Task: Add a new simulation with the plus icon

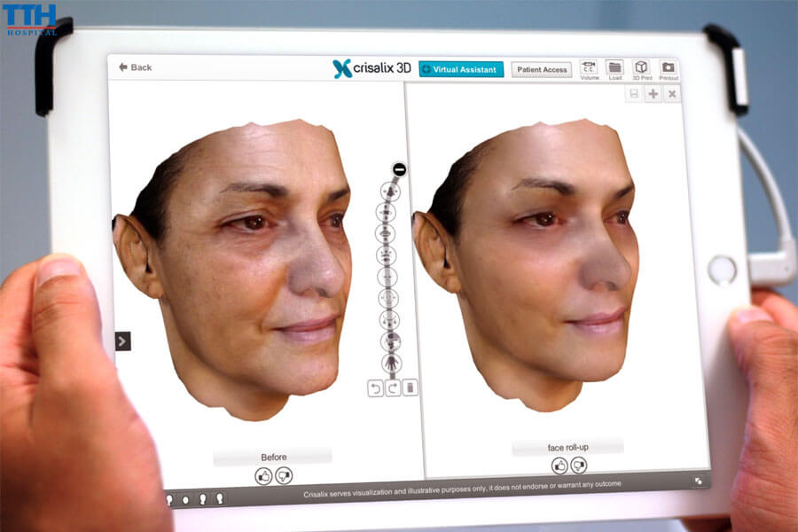Action: [653, 94]
